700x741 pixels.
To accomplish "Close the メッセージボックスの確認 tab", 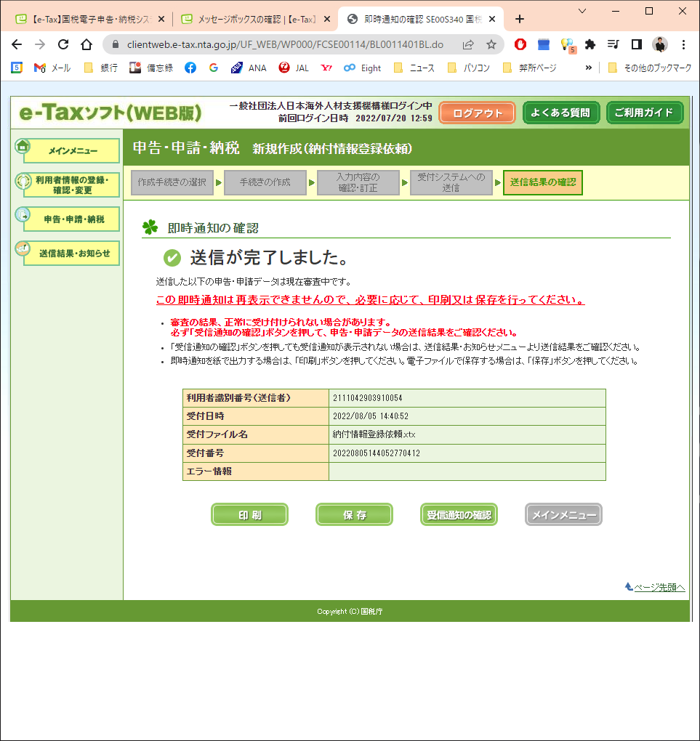I will pos(327,19).
